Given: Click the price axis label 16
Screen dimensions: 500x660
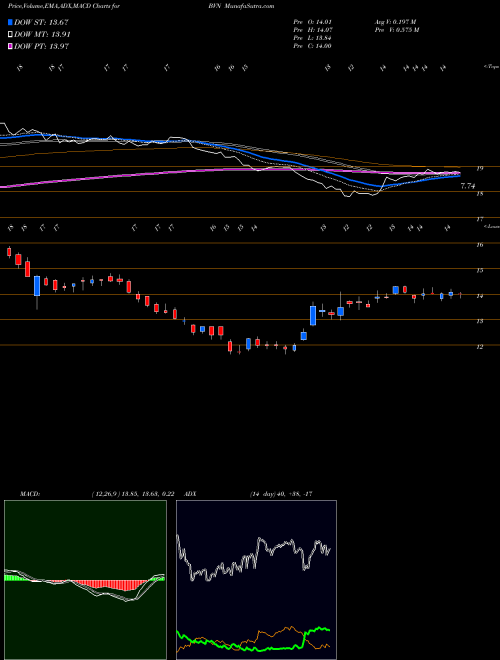Looking at the screenshot, I should coord(479,245).
